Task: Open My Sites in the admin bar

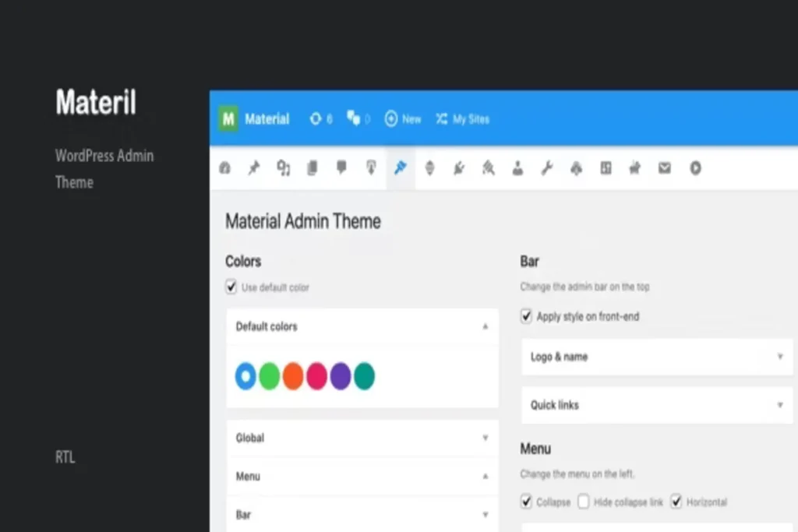Action: [463, 119]
